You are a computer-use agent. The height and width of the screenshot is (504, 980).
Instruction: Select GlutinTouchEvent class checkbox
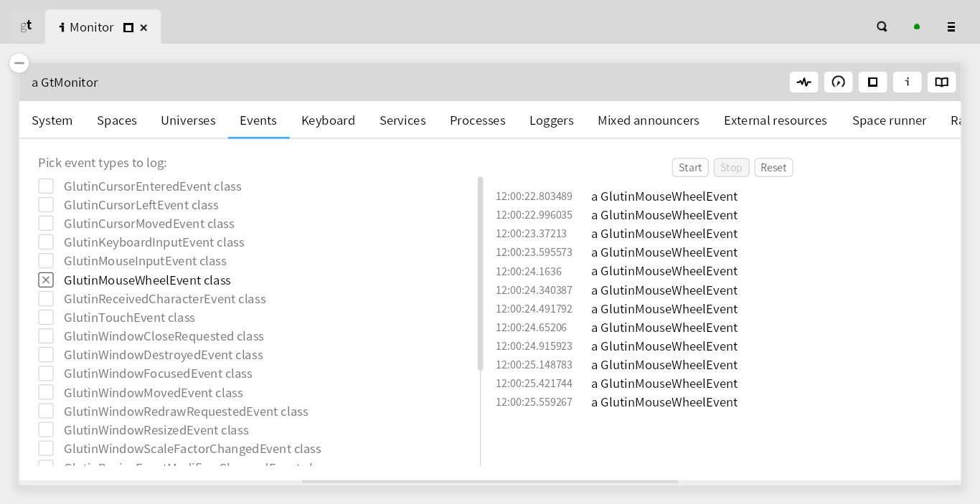46,317
